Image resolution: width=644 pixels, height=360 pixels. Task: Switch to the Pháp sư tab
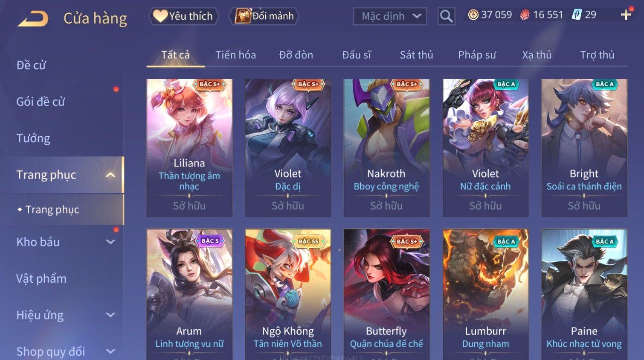(477, 55)
